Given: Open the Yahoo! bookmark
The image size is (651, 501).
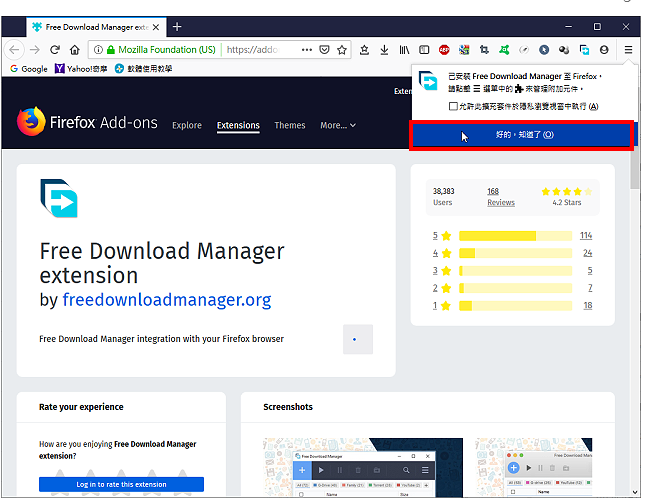Looking at the screenshot, I should coord(81,68).
